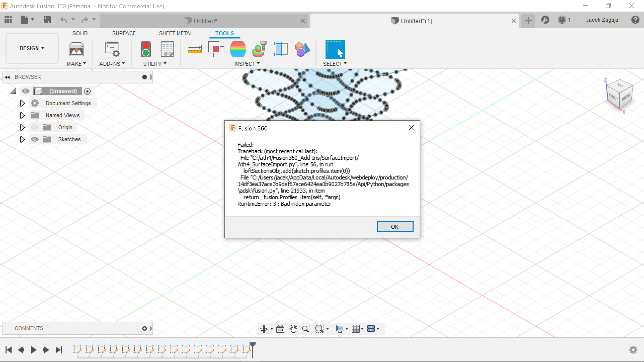The width and height of the screenshot is (644, 362).
Task: Open a new design tab with plus icon
Action: pyautogui.click(x=528, y=20)
